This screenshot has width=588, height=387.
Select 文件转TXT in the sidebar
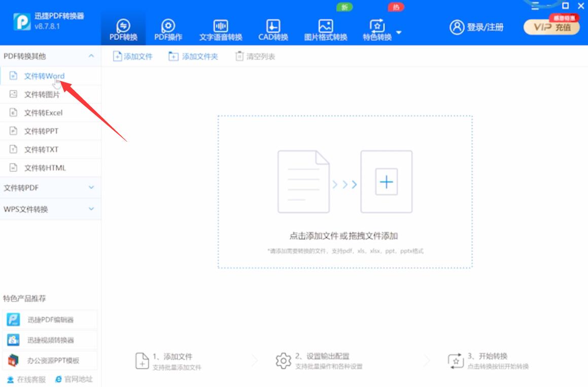50,149
